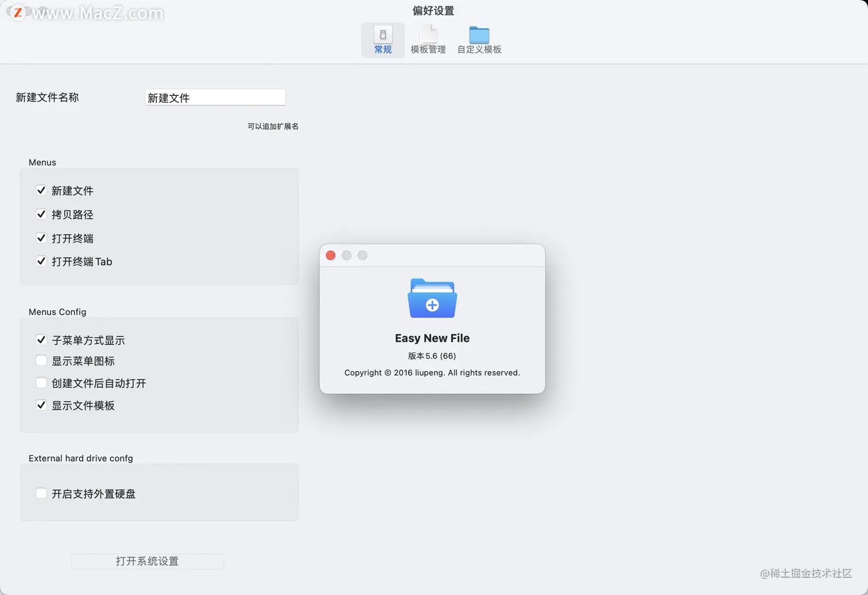This screenshot has width=868, height=595.
Task: Click the Easy New File title text
Action: (x=432, y=338)
